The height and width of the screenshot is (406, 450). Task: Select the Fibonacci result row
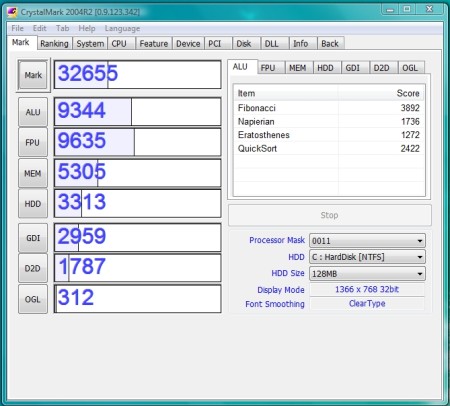click(x=329, y=108)
